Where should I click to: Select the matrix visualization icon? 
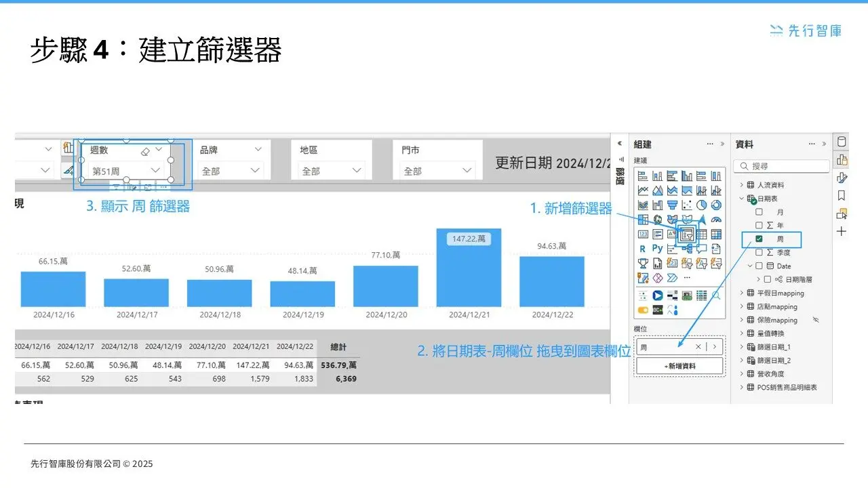pos(717,234)
